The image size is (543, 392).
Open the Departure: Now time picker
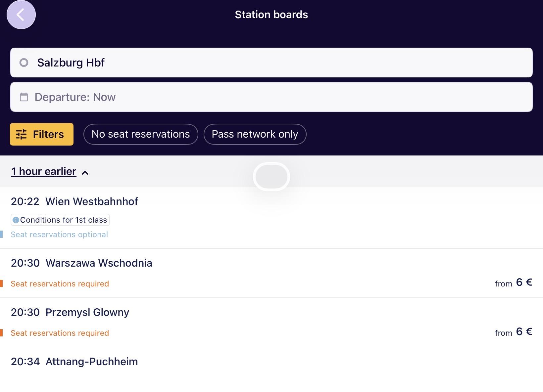pos(271,97)
